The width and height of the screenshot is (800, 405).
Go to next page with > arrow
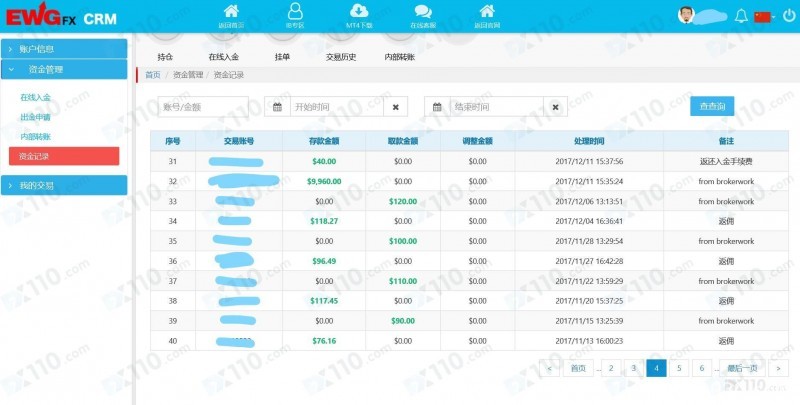coord(778,368)
